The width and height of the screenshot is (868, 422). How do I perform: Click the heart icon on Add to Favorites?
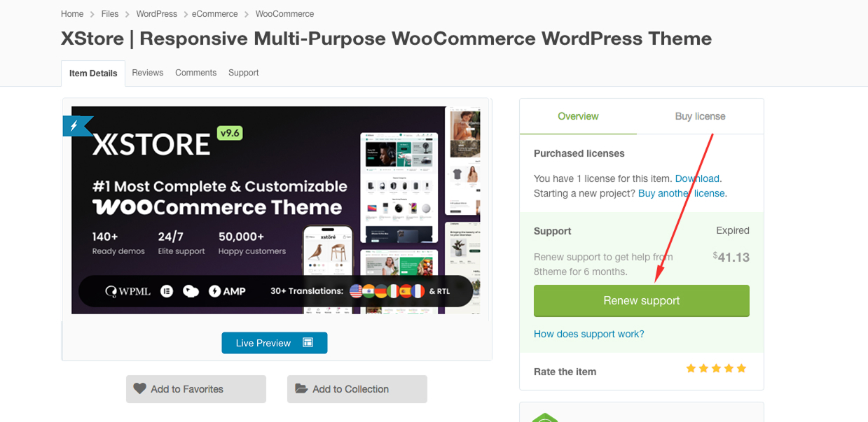coord(139,389)
